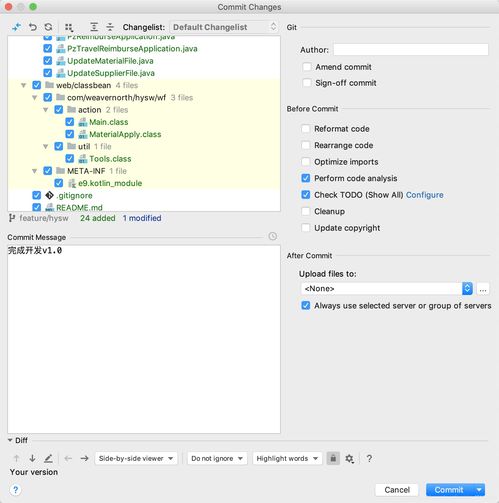Select Main.class in the file tree
The image size is (499, 503).
click(109, 122)
